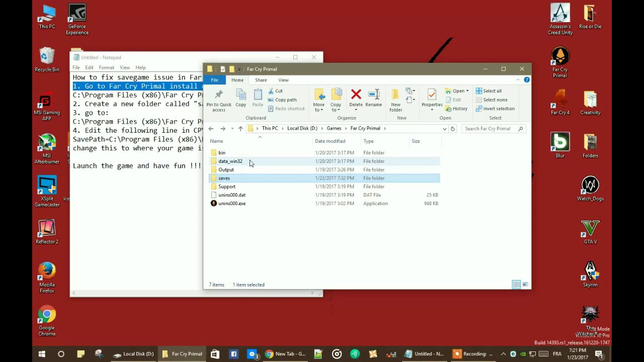The height and width of the screenshot is (362, 644).
Task: Select the unins000.dat file
Action: (325, 195)
